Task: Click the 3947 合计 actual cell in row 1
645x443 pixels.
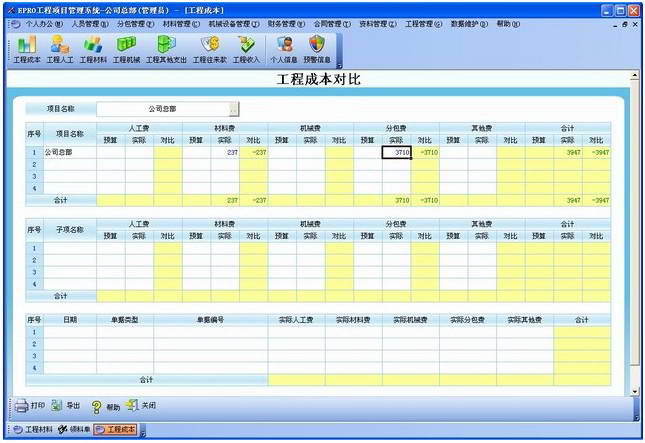Action: click(x=568, y=153)
